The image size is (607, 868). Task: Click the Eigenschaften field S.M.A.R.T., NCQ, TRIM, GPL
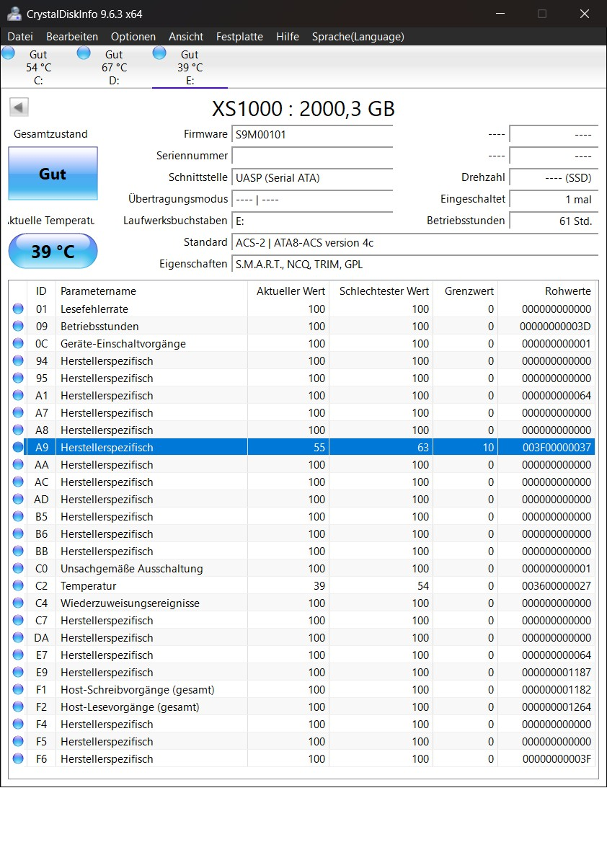click(415, 265)
